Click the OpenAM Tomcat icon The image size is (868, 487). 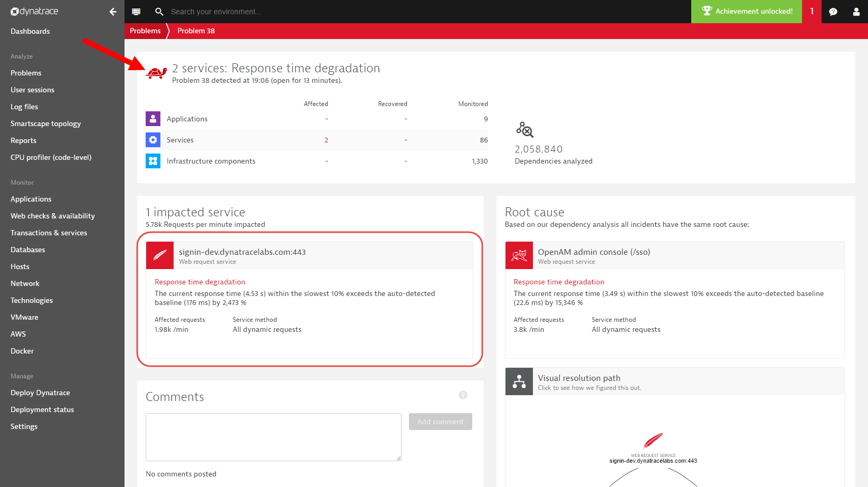(519, 255)
